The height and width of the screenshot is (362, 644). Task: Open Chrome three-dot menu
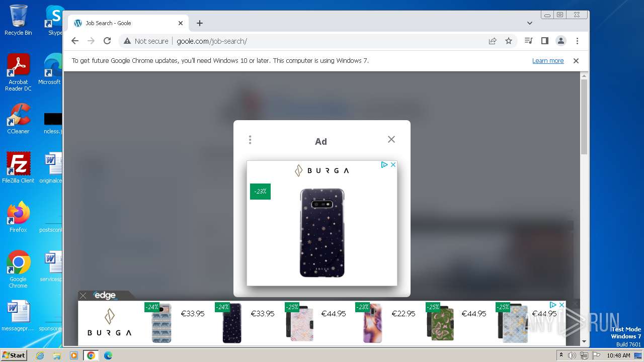pyautogui.click(x=577, y=41)
